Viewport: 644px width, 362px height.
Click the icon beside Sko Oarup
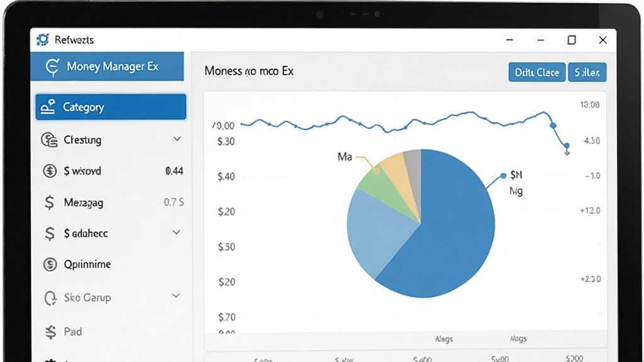click(x=50, y=297)
